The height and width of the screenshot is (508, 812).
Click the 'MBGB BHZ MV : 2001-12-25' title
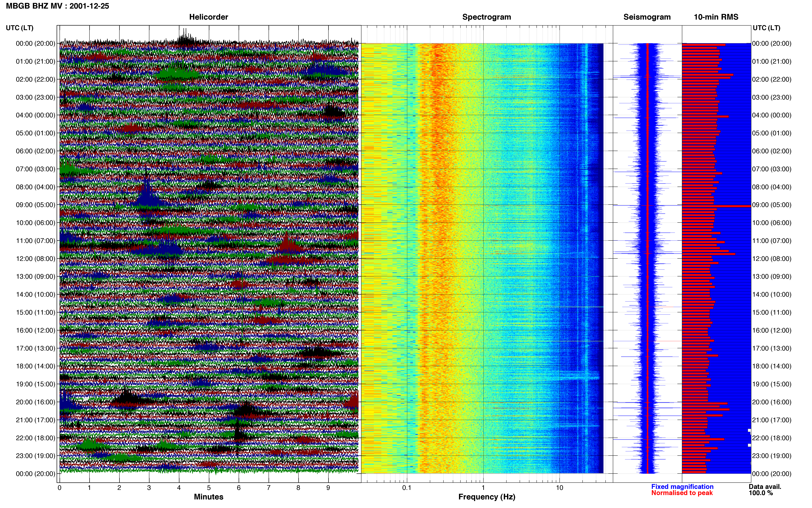click(x=57, y=6)
